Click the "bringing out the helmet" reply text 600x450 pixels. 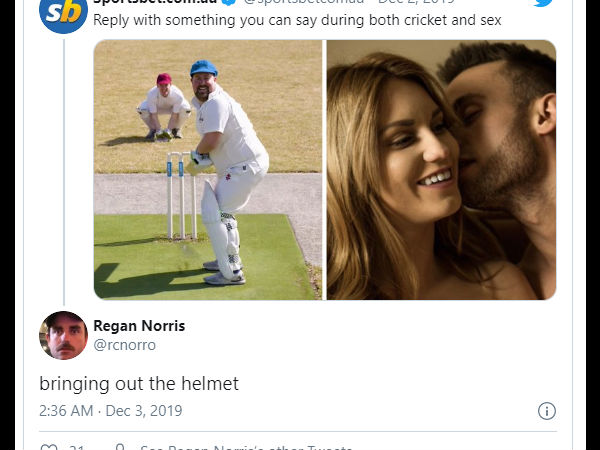(x=139, y=384)
